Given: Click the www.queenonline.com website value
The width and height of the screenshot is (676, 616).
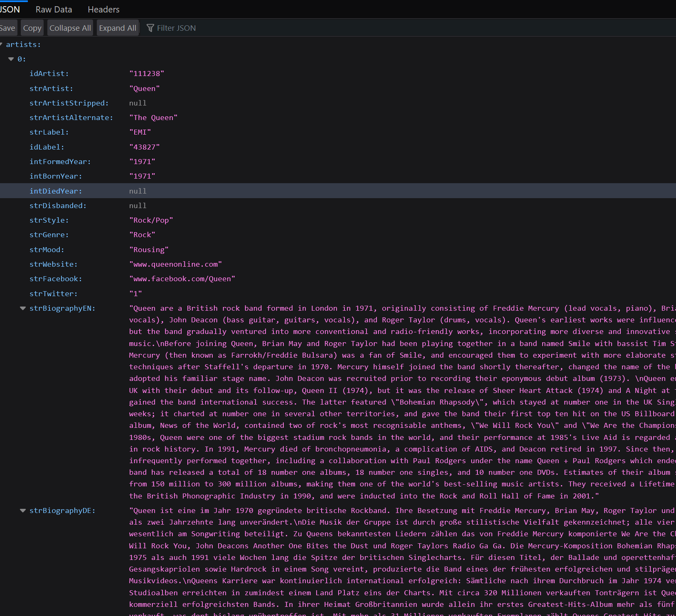Looking at the screenshot, I should point(176,264).
